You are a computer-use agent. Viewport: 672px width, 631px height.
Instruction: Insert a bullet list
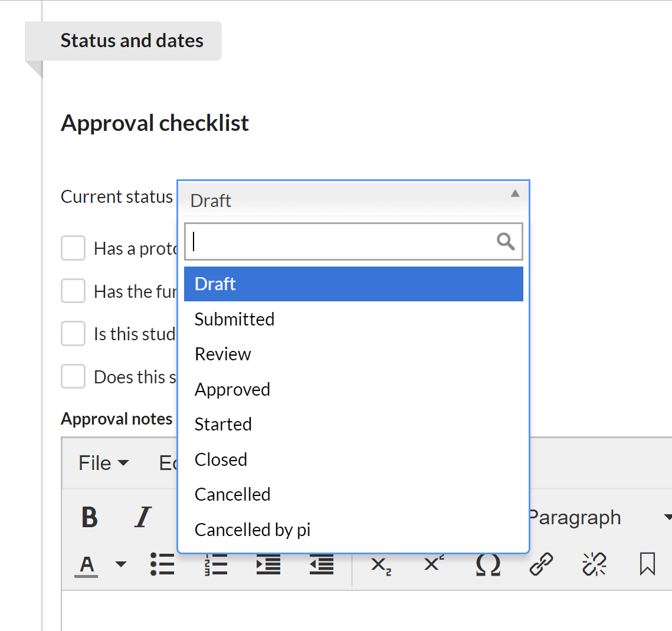click(x=162, y=564)
